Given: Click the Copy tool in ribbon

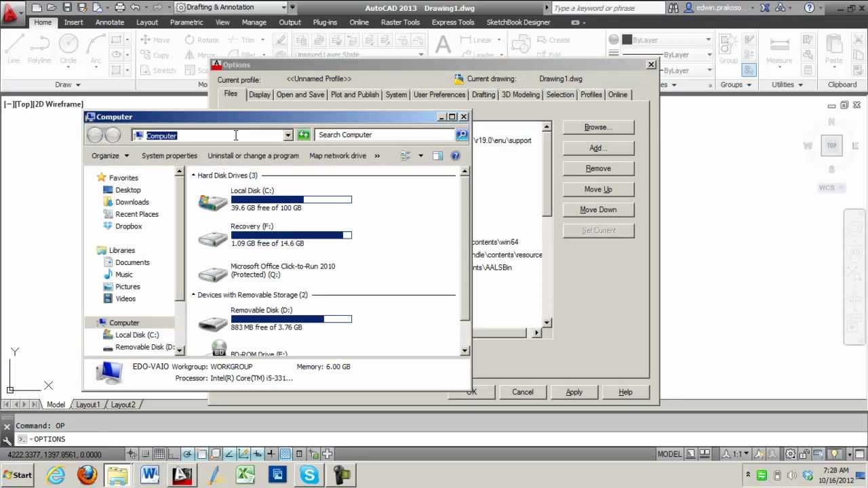Looking at the screenshot, I should (155, 55).
